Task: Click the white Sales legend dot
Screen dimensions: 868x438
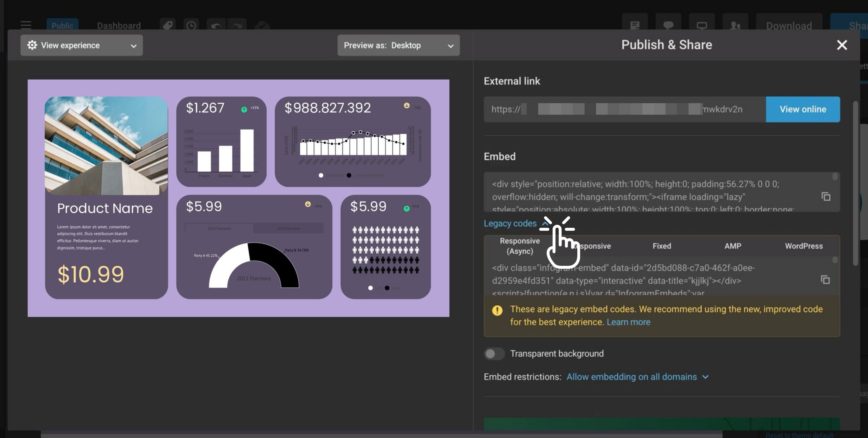Action: (x=321, y=175)
